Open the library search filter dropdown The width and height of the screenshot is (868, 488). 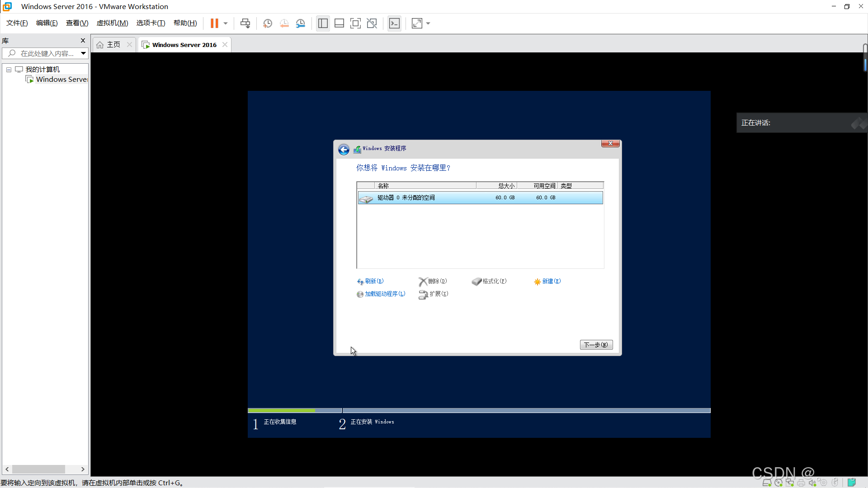point(83,53)
